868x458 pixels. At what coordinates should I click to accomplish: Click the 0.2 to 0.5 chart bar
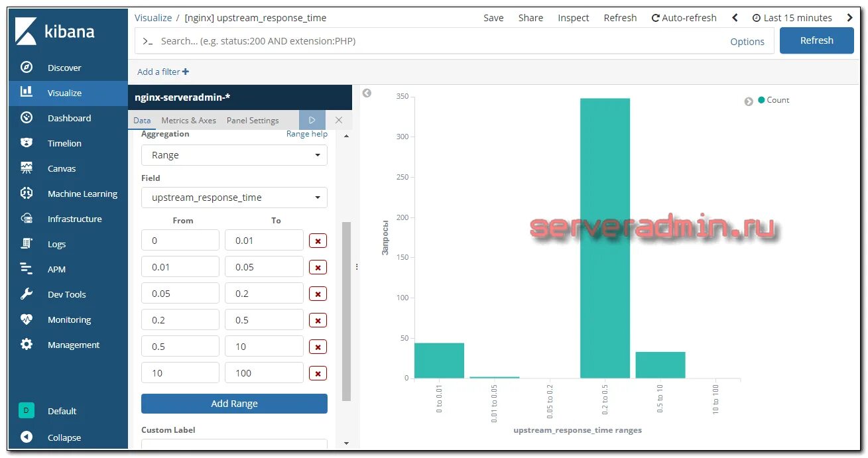[605, 238]
